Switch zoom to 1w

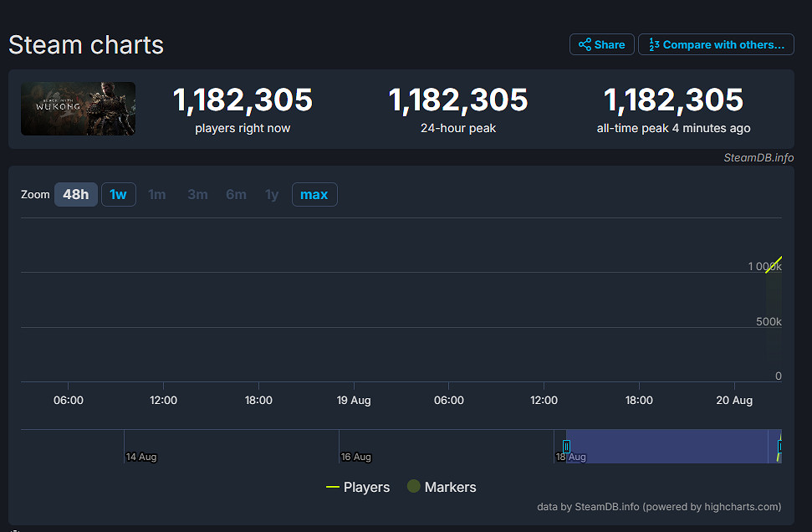[118, 195]
